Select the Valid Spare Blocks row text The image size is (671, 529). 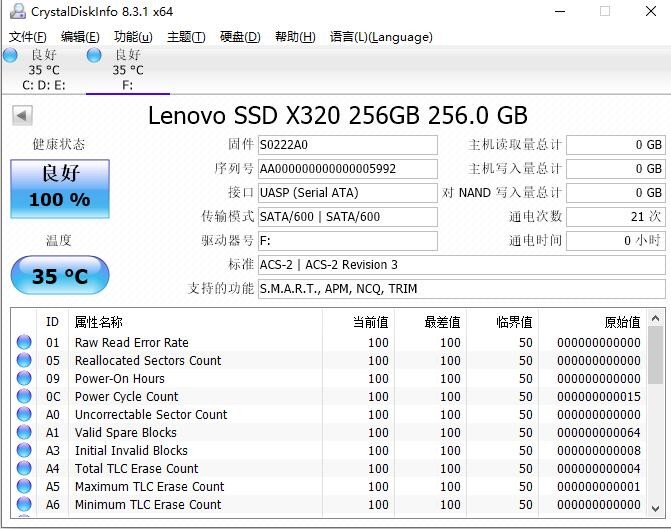[x=126, y=432]
